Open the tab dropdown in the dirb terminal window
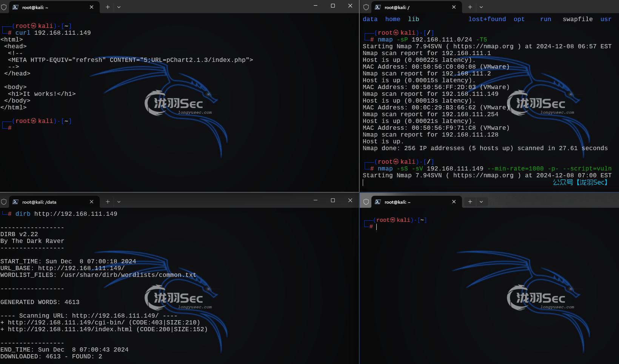The height and width of the screenshot is (364, 619). click(119, 202)
